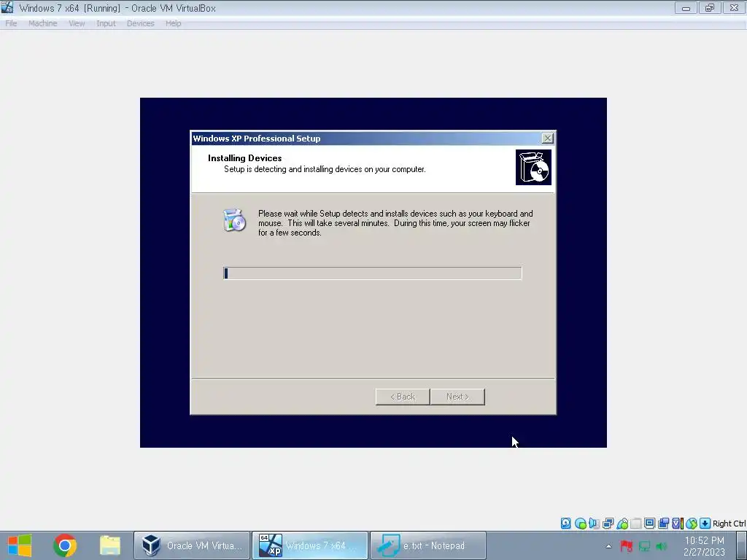The width and height of the screenshot is (747, 560).
Task: Click the keyboard capture arrow icon
Action: point(705,524)
